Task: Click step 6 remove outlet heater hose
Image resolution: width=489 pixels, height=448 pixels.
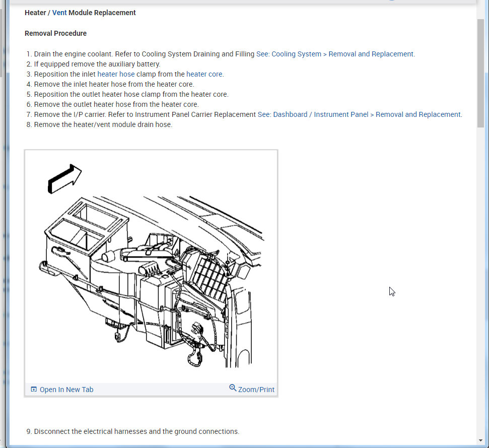Action: pyautogui.click(x=116, y=104)
